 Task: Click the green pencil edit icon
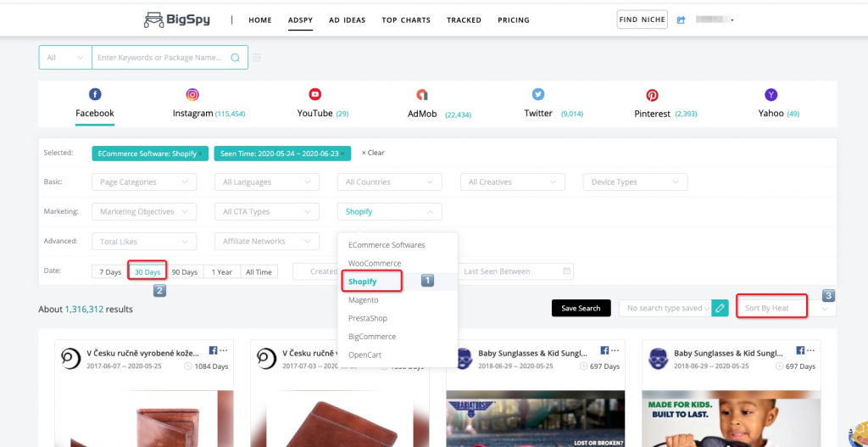(720, 309)
